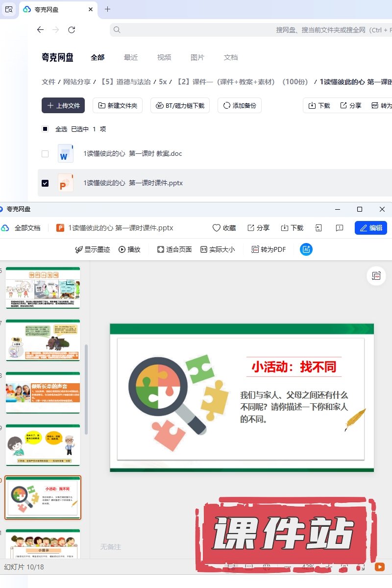Click the move-file icon beside 下载 in the viewer

pos(318,228)
